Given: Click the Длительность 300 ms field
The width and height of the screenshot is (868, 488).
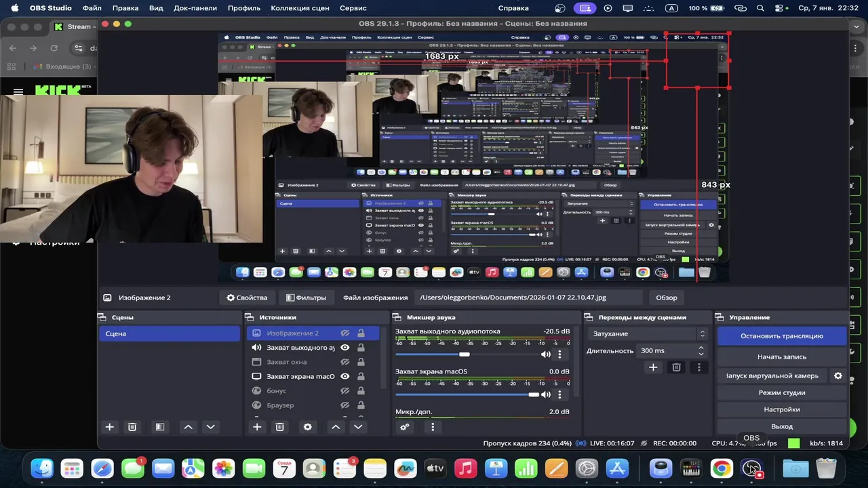Looking at the screenshot, I should point(667,350).
